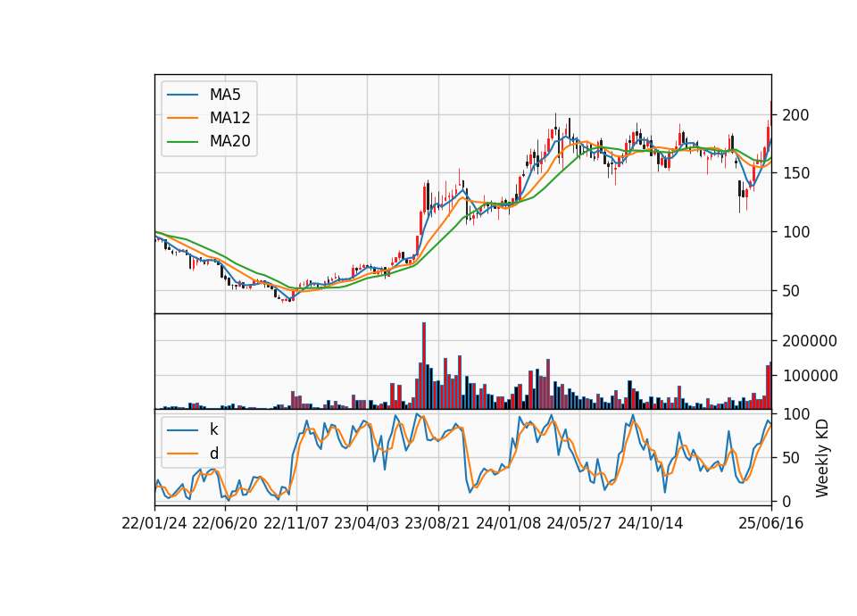Click the green MA20 legend line sample
857x616 pixels.
coord(182,142)
